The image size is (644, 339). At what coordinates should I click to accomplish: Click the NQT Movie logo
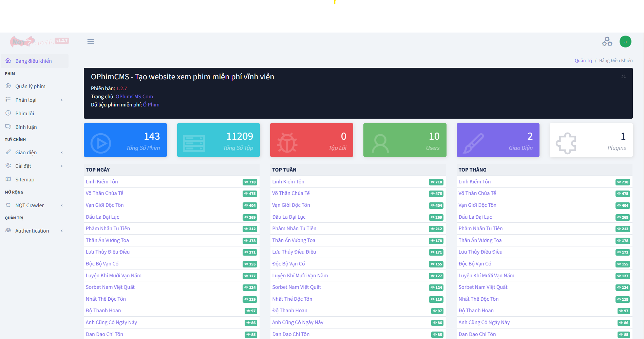coord(39,42)
